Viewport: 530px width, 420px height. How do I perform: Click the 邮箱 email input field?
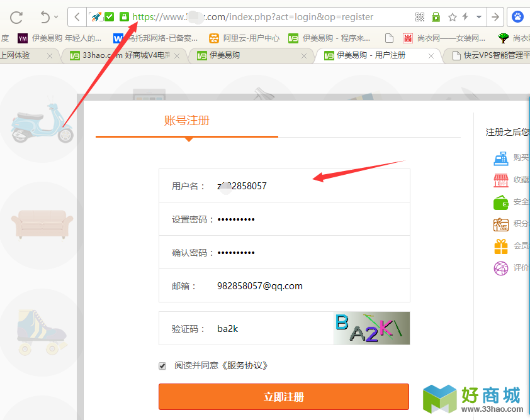285,286
